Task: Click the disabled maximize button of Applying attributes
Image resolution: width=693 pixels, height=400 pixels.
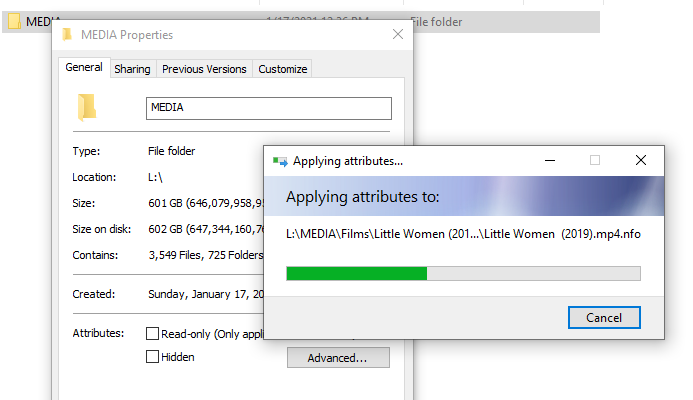Action: coord(595,160)
